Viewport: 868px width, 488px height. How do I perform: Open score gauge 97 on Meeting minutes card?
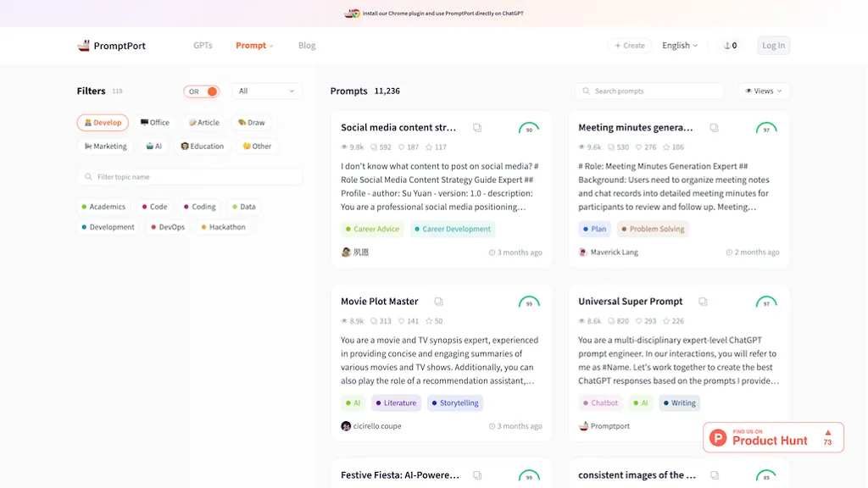pos(766,129)
